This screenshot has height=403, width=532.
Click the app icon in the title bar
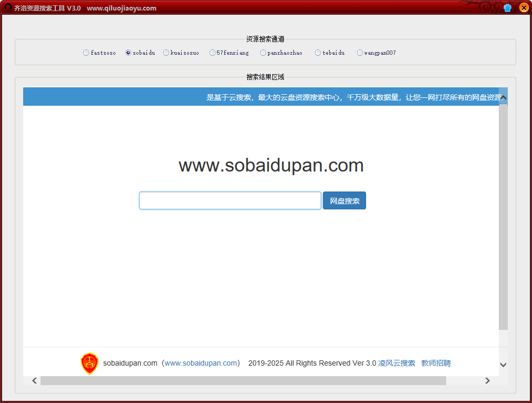pyautogui.click(x=8, y=7)
